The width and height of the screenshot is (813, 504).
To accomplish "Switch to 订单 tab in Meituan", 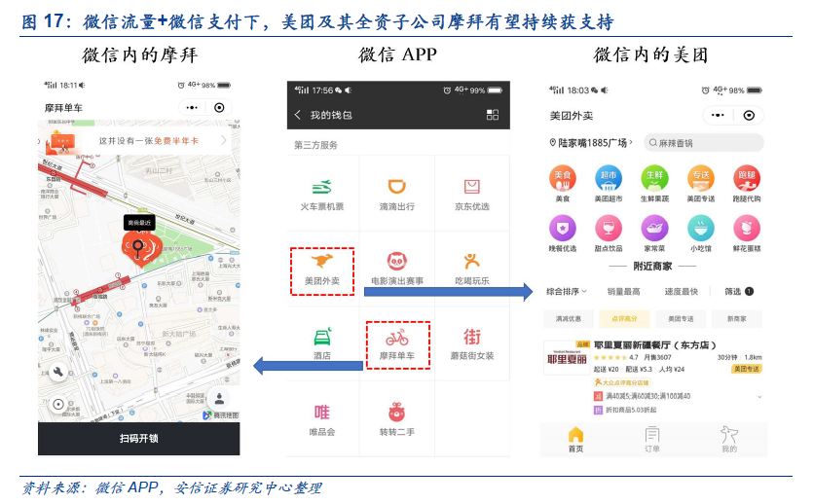I will coord(652,440).
